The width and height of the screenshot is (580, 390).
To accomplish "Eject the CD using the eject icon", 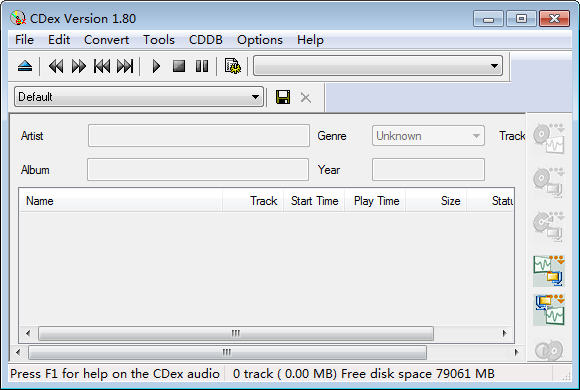I will point(25,66).
